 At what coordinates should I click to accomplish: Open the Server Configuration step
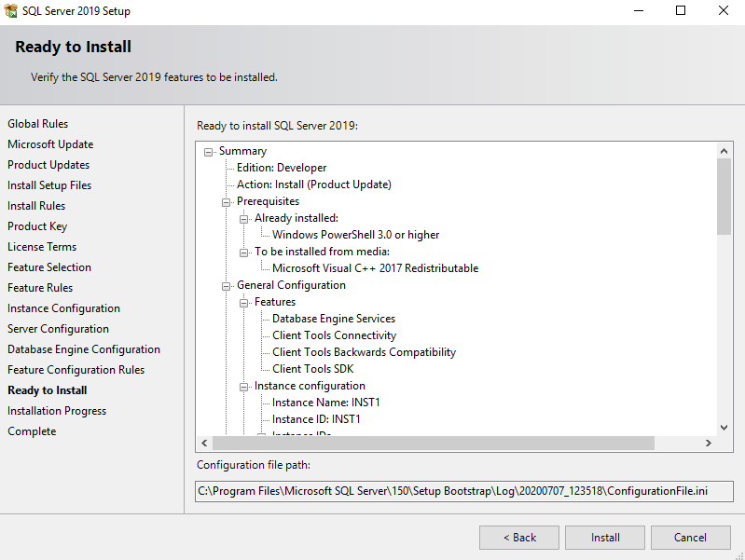click(58, 329)
